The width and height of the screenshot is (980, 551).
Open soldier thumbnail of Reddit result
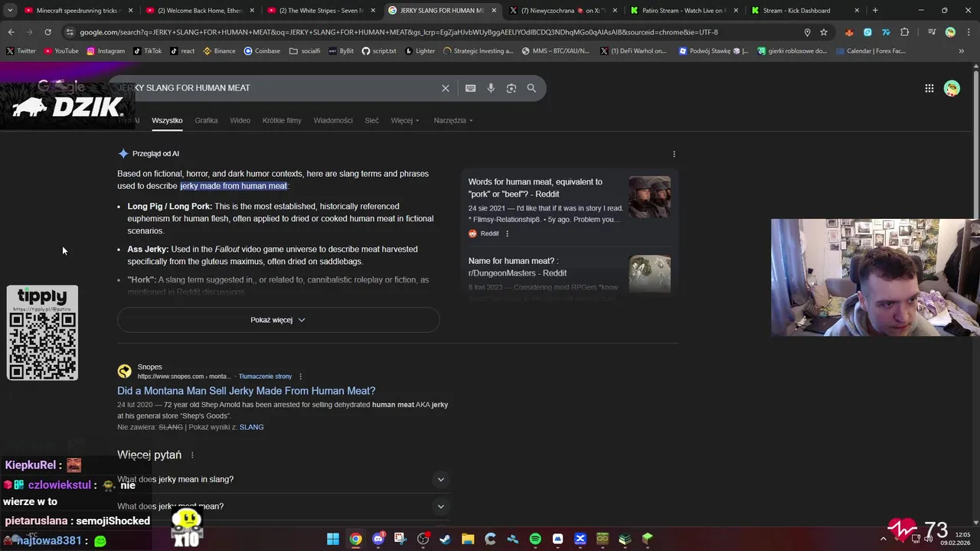coord(649,197)
